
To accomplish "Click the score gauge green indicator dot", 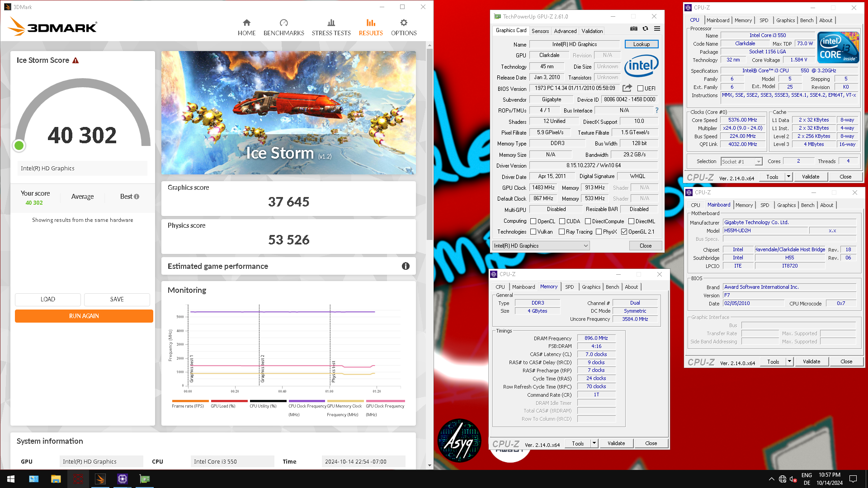I will point(19,145).
